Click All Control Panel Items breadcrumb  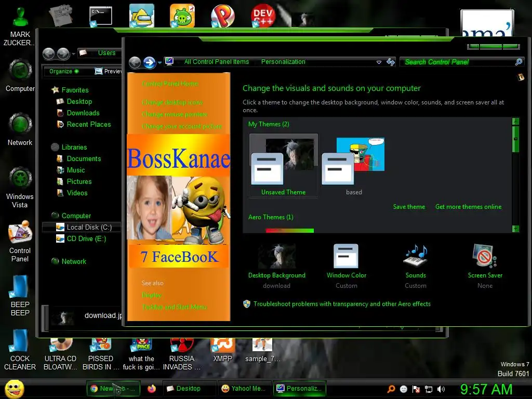(x=217, y=62)
